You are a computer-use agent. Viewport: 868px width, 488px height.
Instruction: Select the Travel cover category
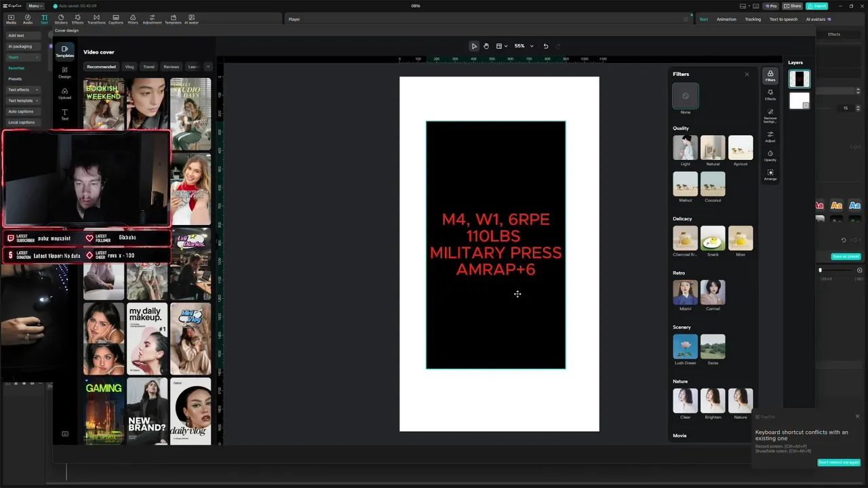[149, 66]
